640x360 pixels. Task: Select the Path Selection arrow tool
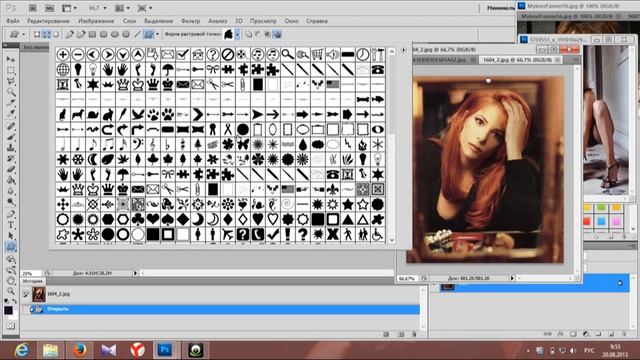[x=11, y=236]
